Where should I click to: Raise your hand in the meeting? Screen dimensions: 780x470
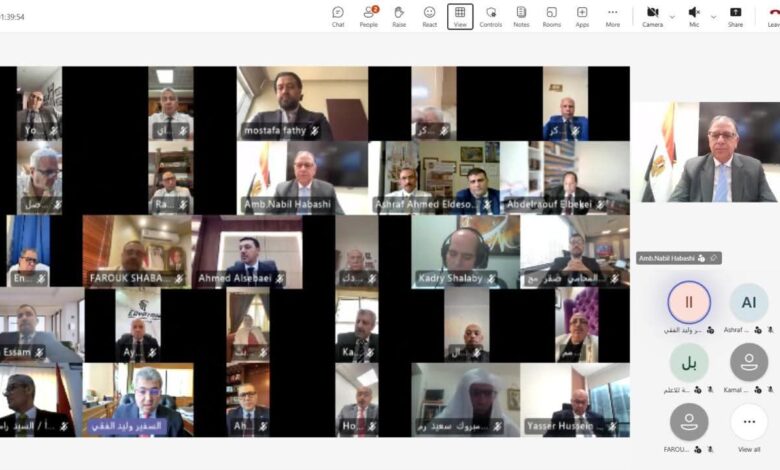399,16
